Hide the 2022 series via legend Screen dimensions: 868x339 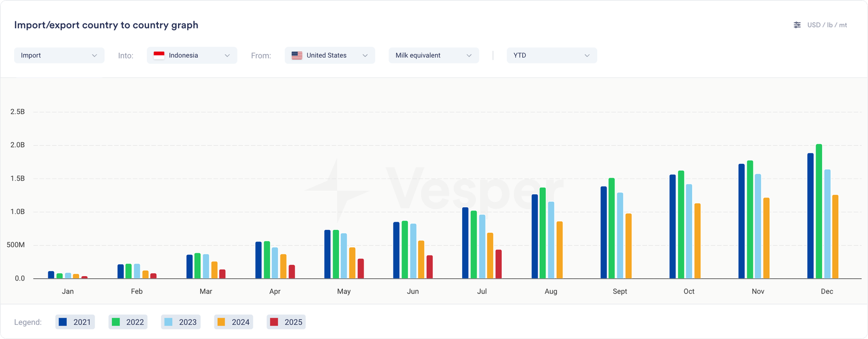[x=128, y=322]
